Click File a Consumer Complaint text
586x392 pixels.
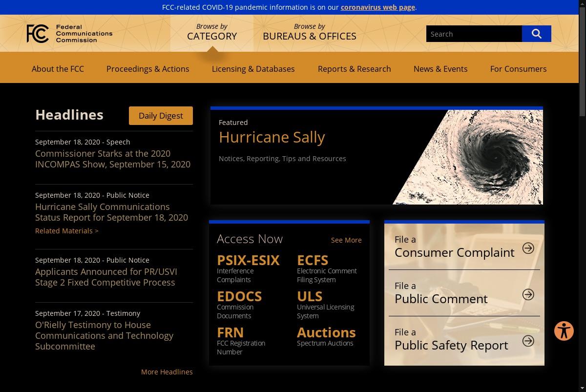coord(455,247)
